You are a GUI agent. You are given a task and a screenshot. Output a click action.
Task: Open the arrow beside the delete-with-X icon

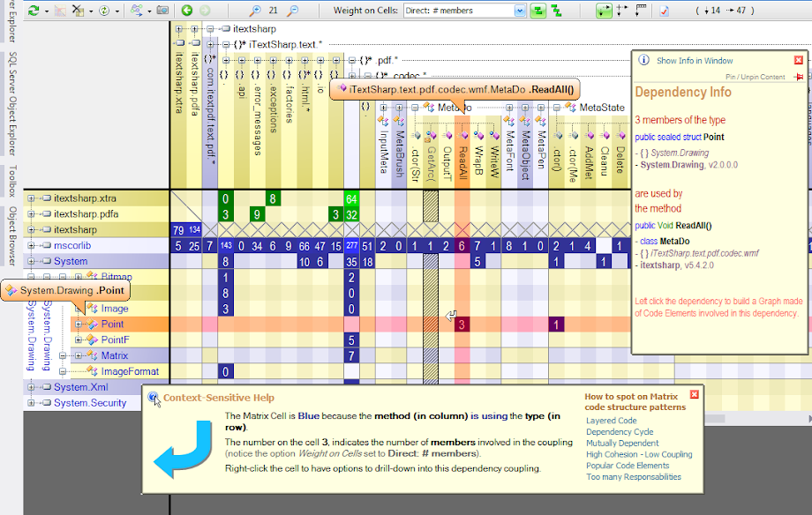(x=91, y=11)
